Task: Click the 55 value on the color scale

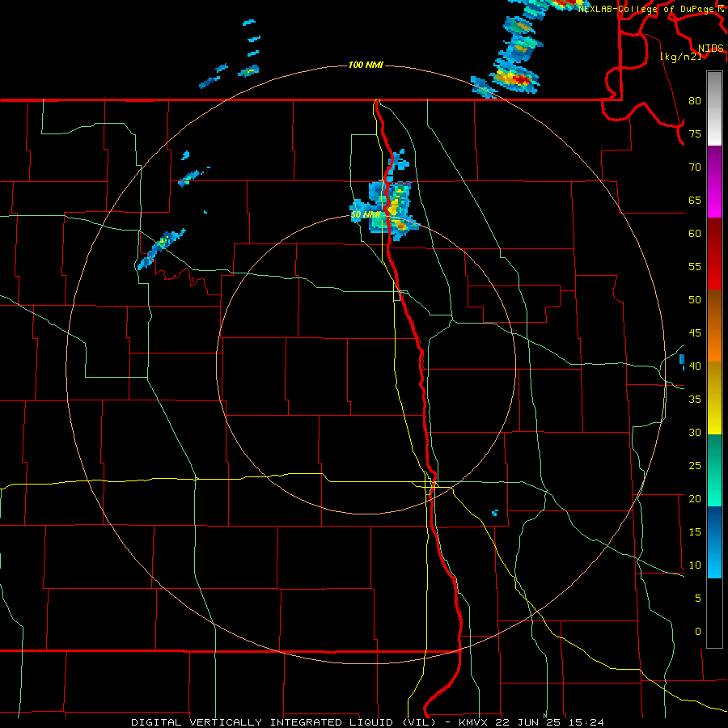Action: coord(695,266)
